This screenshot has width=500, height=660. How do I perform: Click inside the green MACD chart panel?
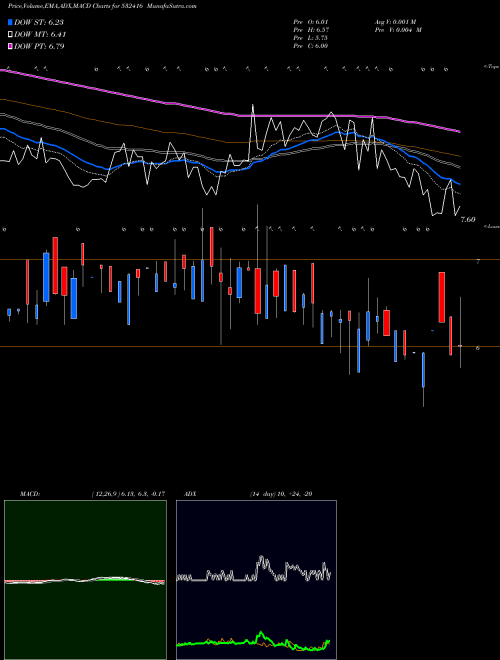tap(85, 580)
